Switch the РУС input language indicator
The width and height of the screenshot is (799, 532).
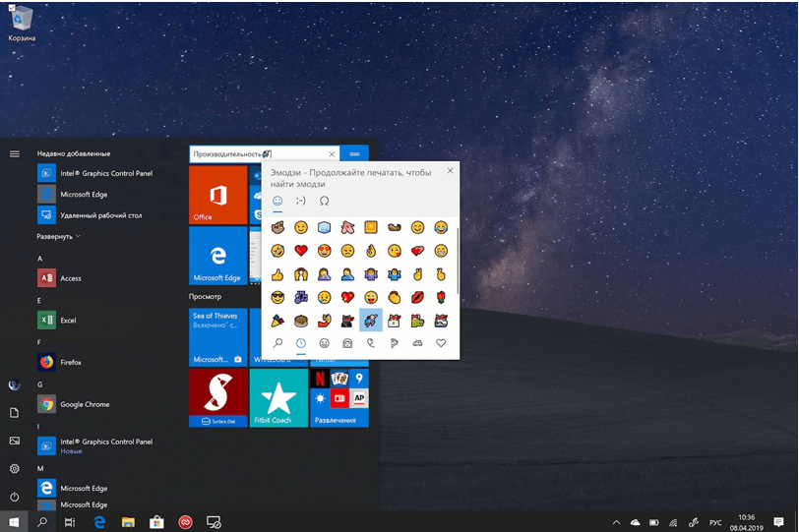coord(716,522)
